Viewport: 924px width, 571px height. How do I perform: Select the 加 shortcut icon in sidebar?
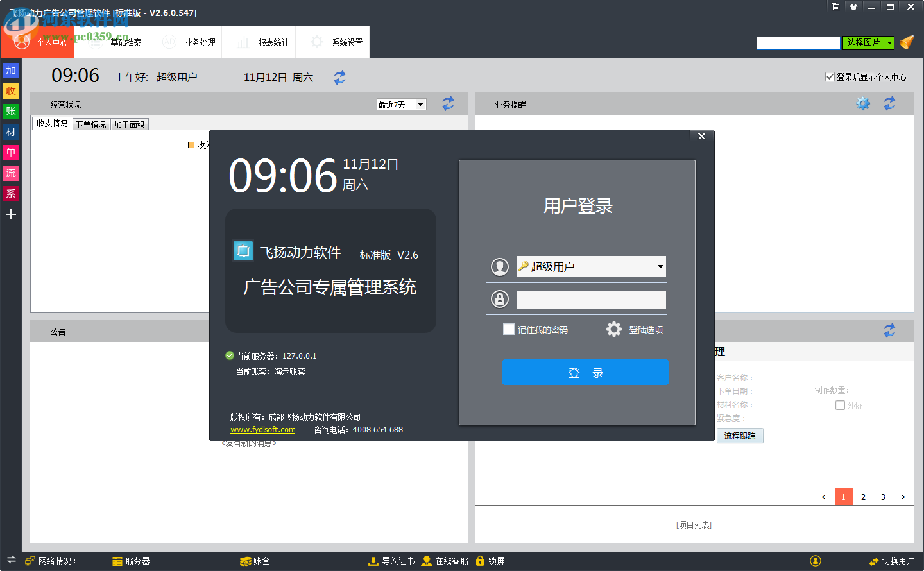(10, 70)
